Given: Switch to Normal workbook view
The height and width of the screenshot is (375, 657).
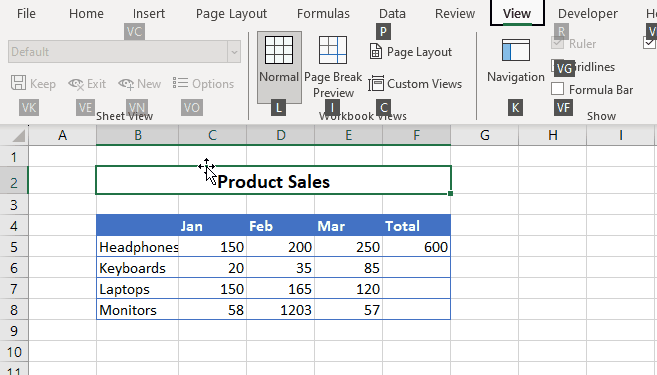Looking at the screenshot, I should pos(279,67).
